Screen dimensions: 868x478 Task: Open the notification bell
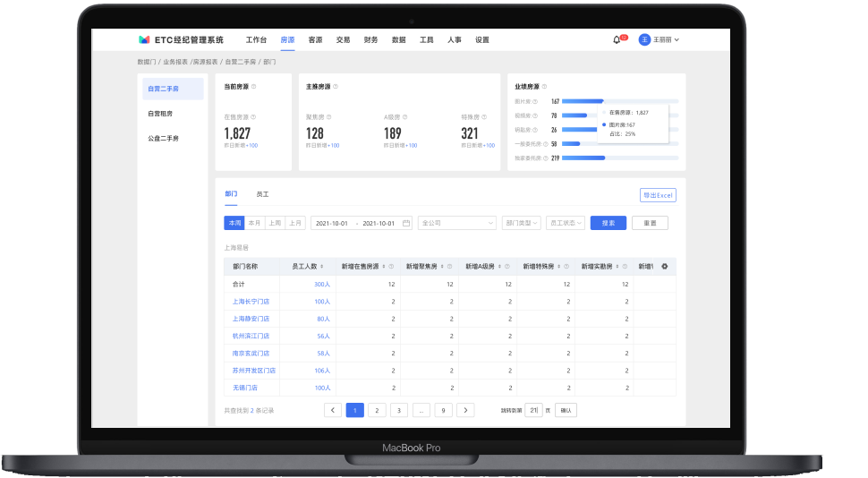coord(617,40)
